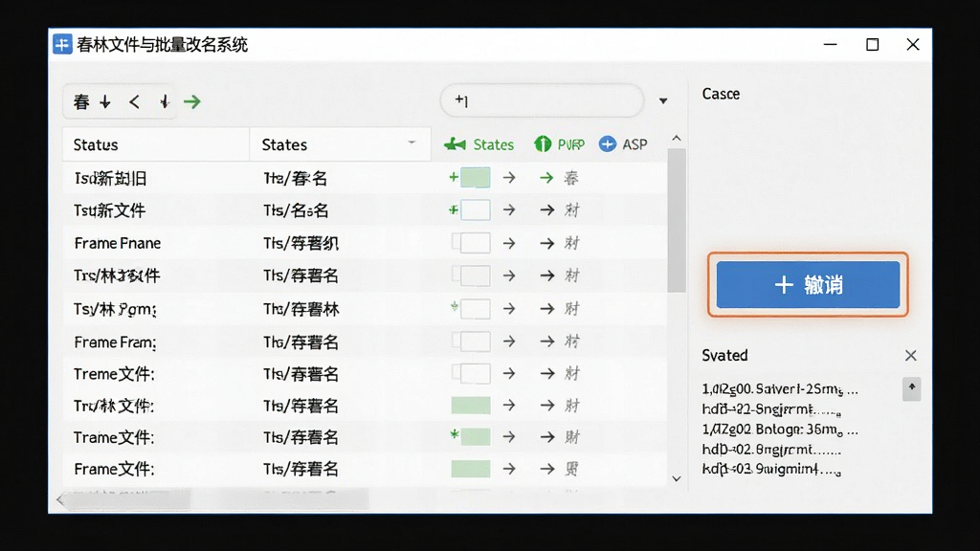Switch to the green States tab
Screen dimensions: 980x551
click(x=479, y=145)
